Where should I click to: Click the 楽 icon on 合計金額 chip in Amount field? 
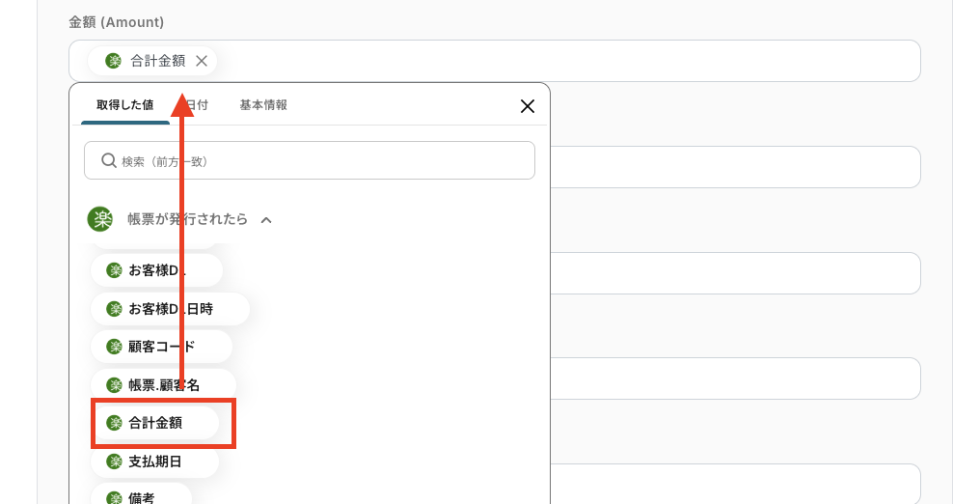(x=114, y=61)
